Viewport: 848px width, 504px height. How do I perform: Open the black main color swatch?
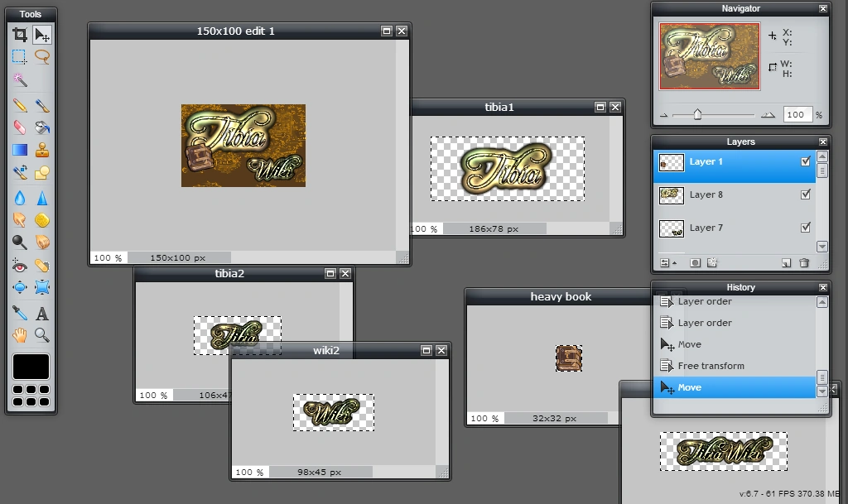click(31, 367)
